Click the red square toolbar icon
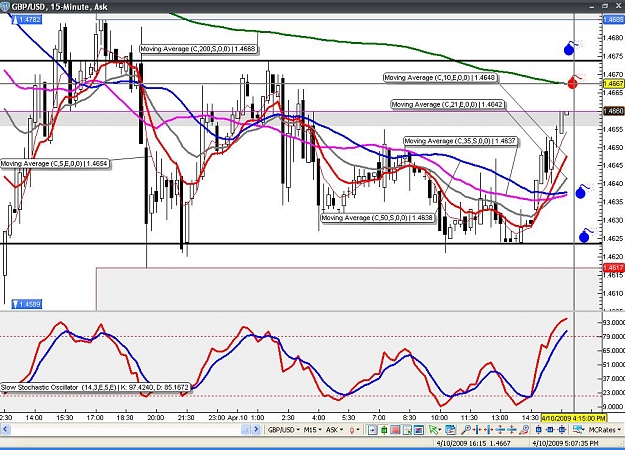This screenshot has height=450, width=625. (x=395, y=430)
